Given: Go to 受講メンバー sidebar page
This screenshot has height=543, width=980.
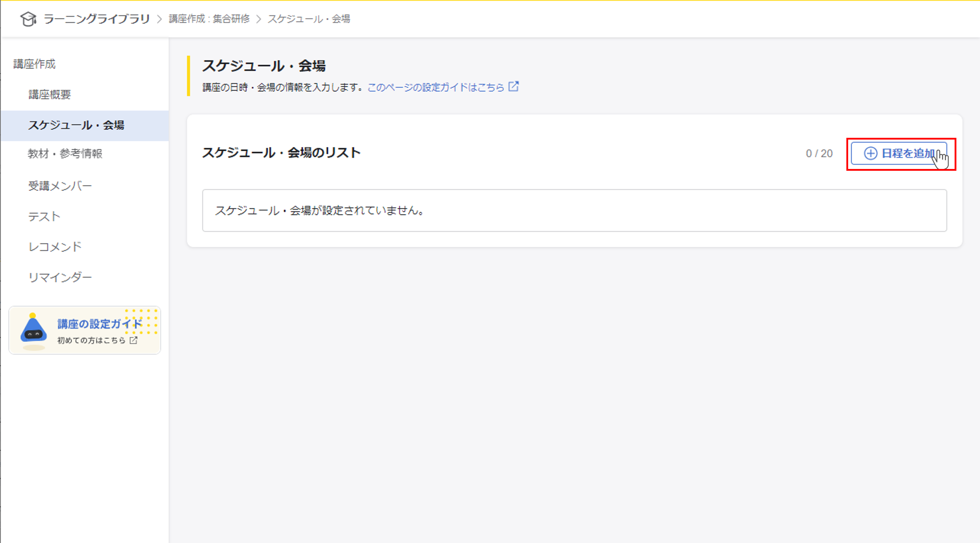Looking at the screenshot, I should (60, 186).
